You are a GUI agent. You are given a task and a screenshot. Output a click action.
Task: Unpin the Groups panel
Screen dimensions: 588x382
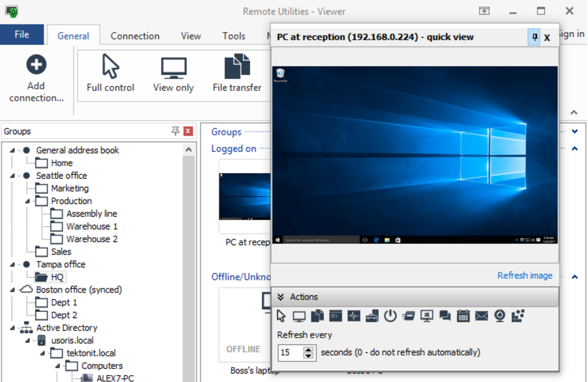pos(175,131)
